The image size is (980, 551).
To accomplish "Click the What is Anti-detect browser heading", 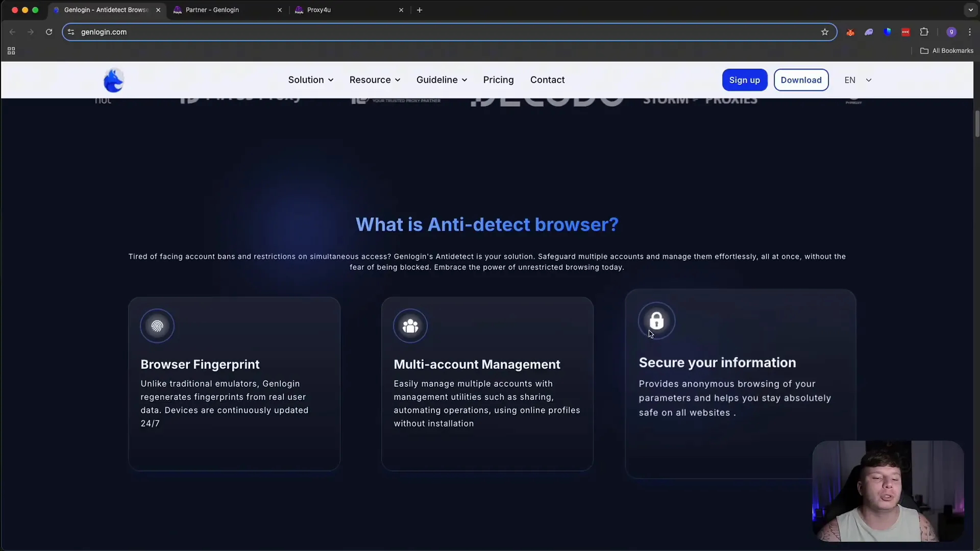I will 487,224.
